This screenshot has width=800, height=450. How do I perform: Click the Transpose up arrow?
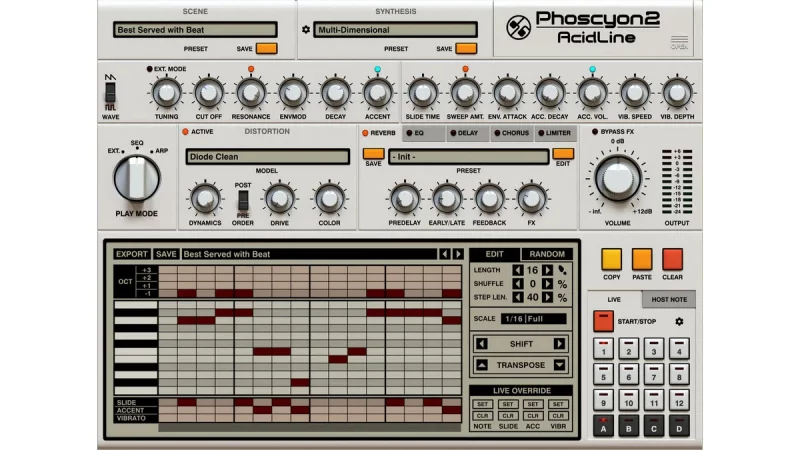click(x=482, y=365)
